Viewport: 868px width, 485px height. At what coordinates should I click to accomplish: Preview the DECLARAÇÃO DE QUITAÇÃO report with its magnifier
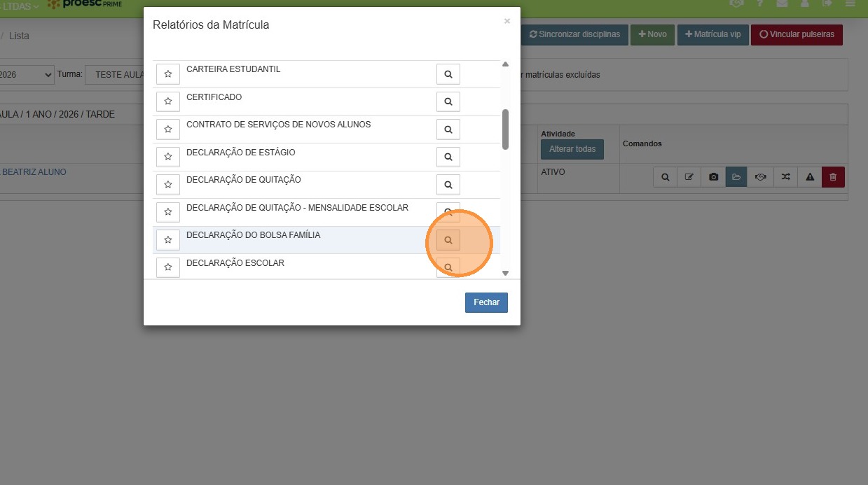448,185
